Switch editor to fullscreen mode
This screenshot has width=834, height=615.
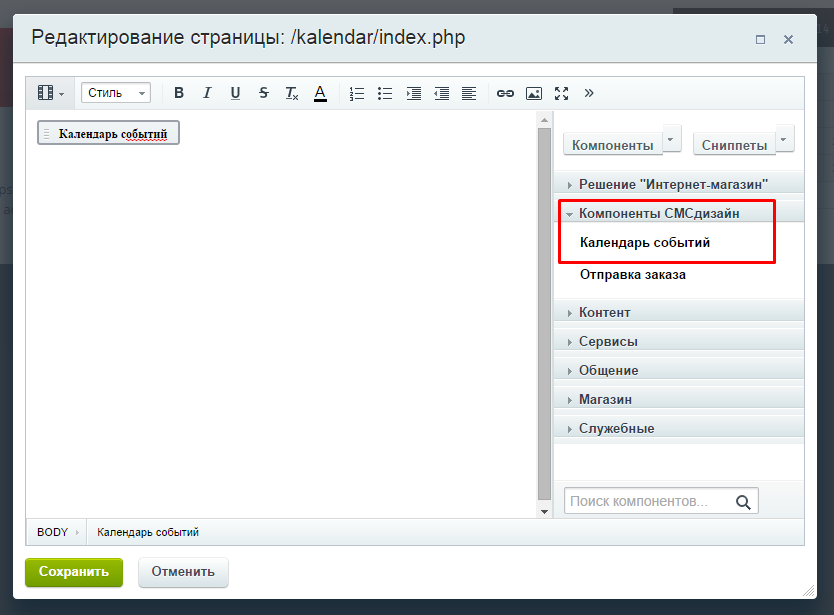tap(561, 92)
